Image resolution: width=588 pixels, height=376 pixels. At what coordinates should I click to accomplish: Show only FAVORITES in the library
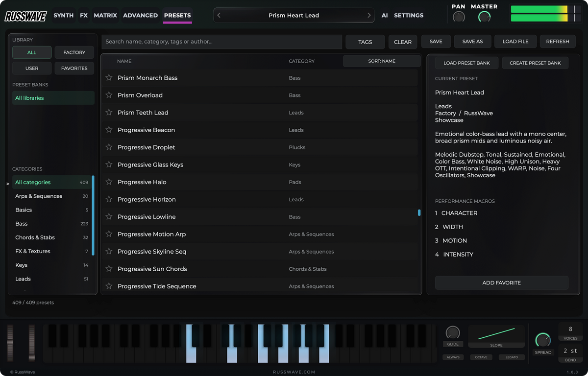click(x=74, y=69)
